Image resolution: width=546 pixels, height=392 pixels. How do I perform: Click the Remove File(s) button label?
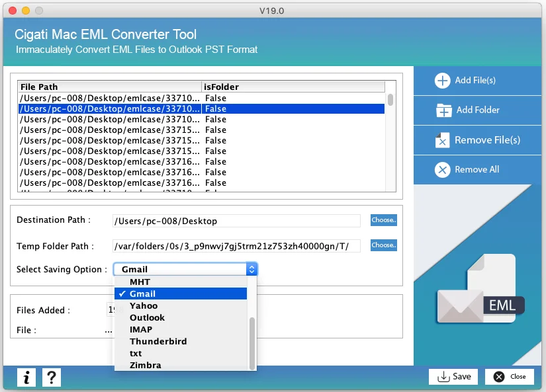click(x=487, y=140)
